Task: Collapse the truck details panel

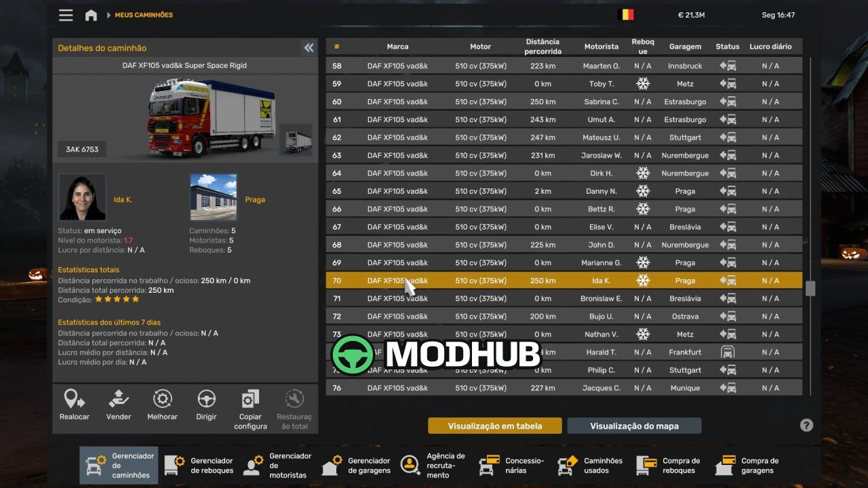Action: click(309, 47)
